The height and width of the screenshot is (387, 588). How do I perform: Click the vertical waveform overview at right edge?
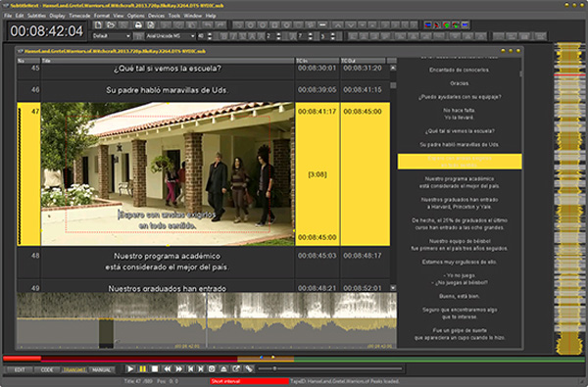(569, 199)
